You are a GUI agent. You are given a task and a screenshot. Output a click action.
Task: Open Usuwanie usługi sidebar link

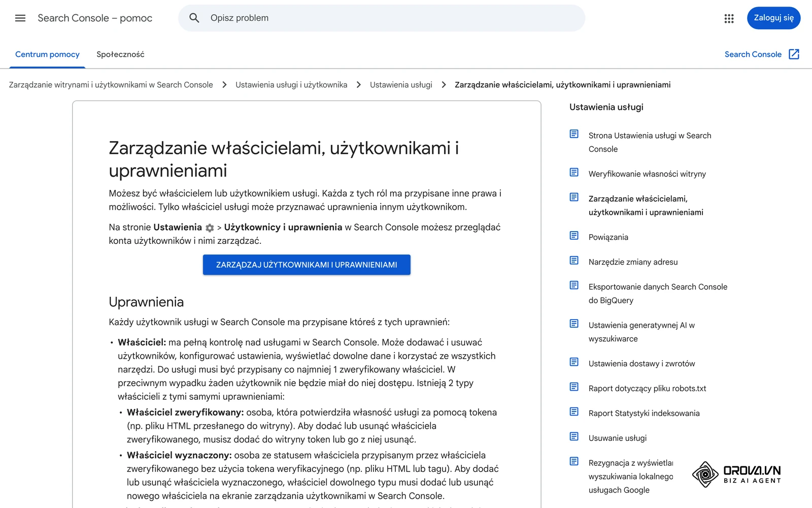click(618, 438)
